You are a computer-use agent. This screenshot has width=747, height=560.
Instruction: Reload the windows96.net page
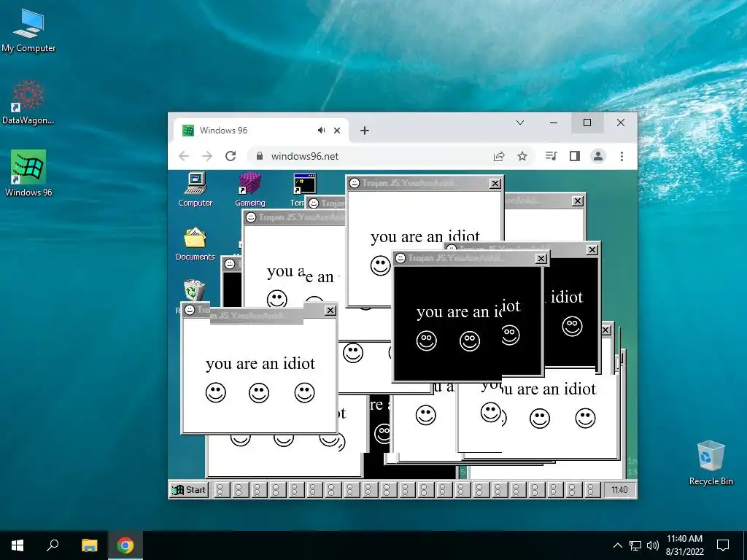[231, 156]
